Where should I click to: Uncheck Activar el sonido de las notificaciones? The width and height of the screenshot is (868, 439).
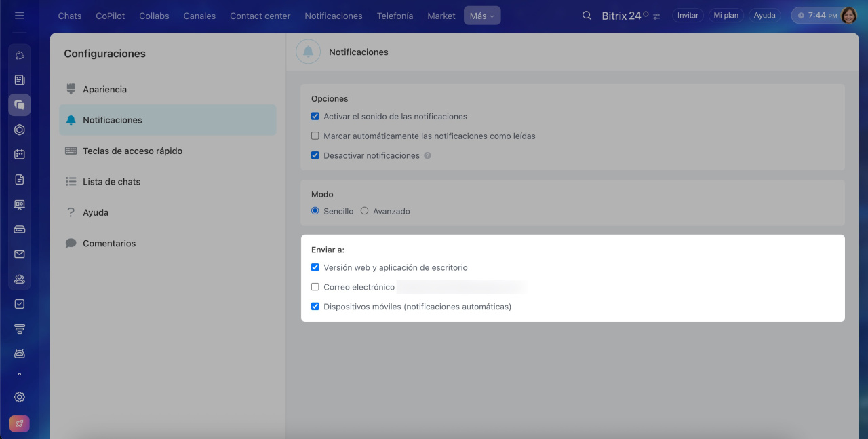pos(315,116)
